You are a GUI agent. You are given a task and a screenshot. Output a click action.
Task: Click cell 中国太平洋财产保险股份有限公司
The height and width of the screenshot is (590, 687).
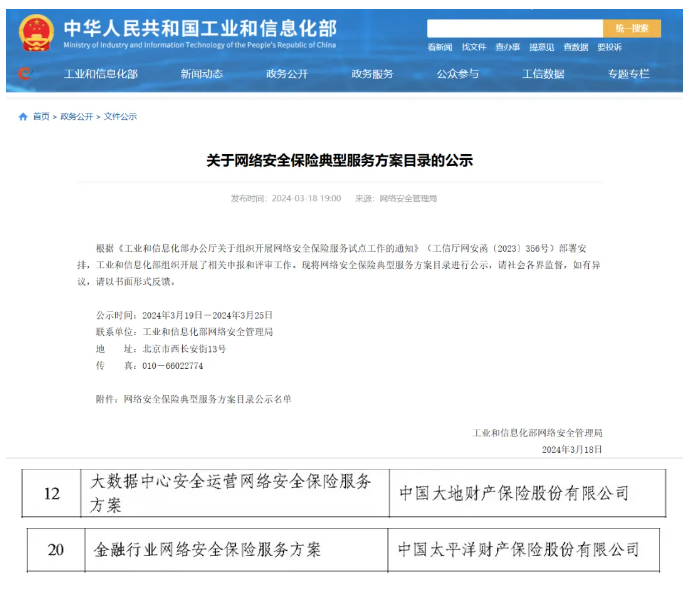tap(524, 550)
